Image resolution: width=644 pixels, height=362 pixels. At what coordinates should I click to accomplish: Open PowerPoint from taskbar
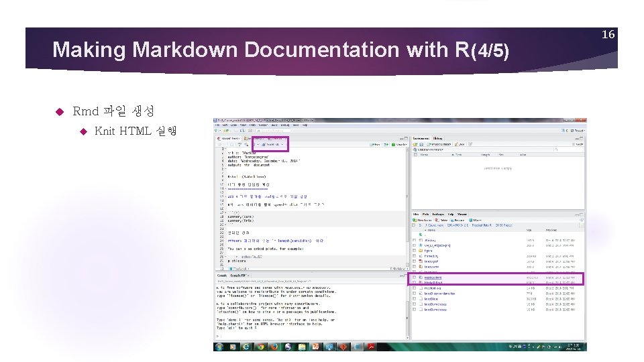(x=315, y=347)
